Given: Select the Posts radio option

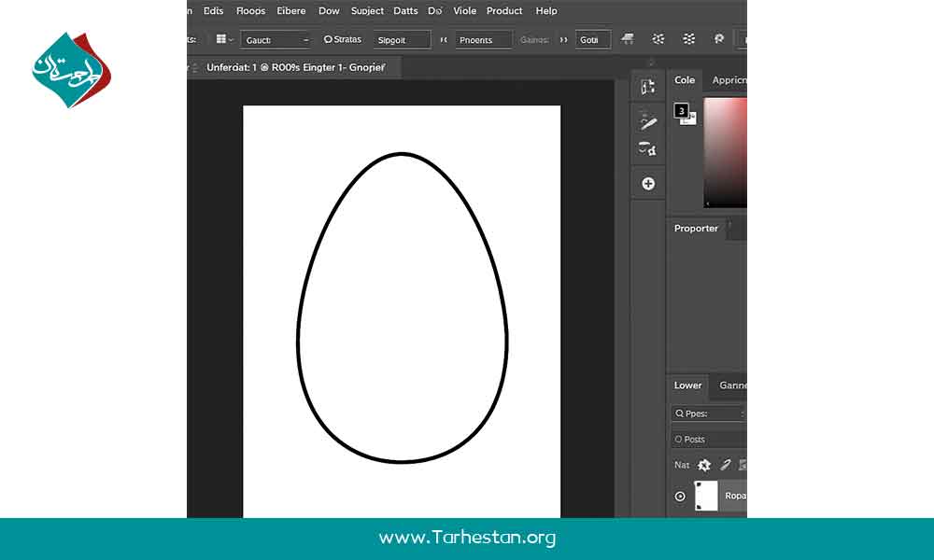Looking at the screenshot, I should pos(690,440).
